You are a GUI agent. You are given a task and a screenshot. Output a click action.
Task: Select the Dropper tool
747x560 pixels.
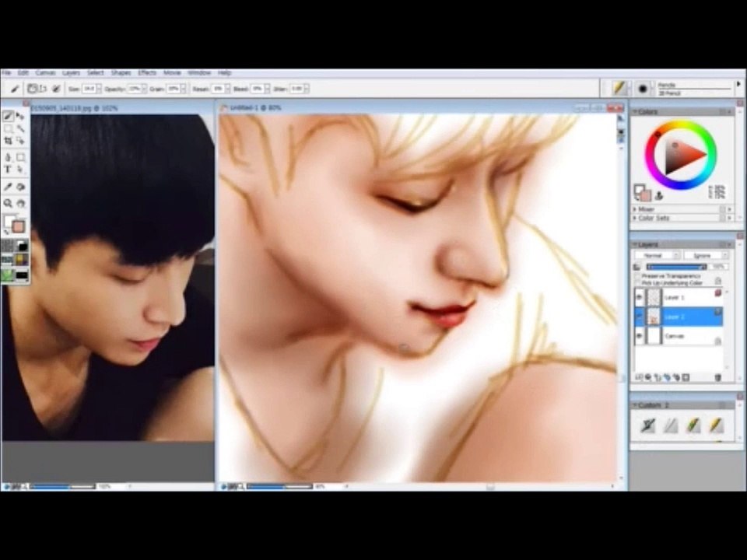(8, 187)
